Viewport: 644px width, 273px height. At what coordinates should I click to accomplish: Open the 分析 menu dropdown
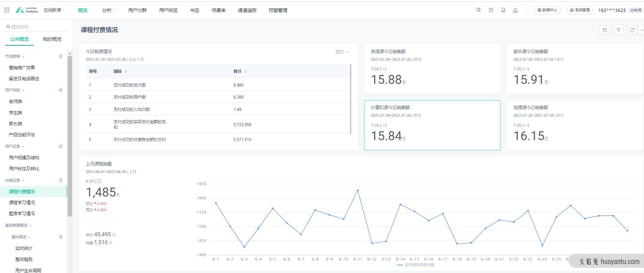[x=109, y=10]
